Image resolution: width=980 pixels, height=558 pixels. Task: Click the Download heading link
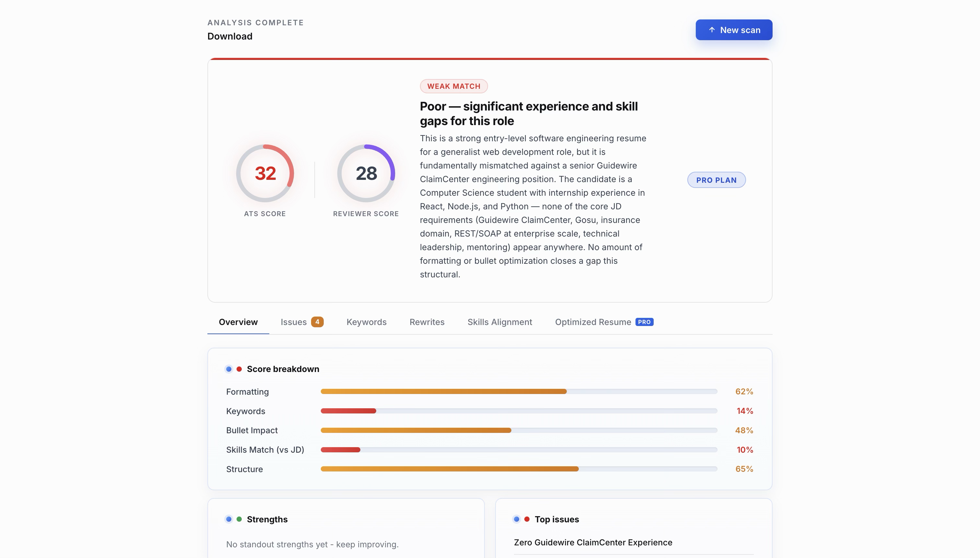229,36
